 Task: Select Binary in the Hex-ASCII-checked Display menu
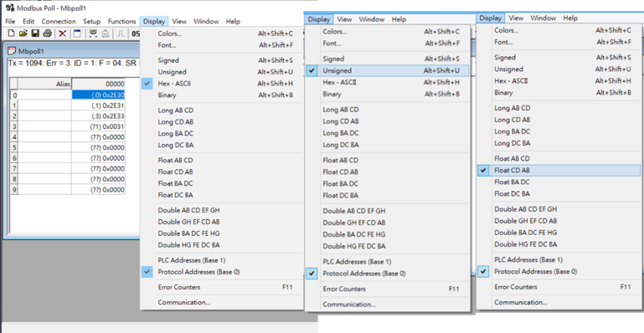[221, 95]
